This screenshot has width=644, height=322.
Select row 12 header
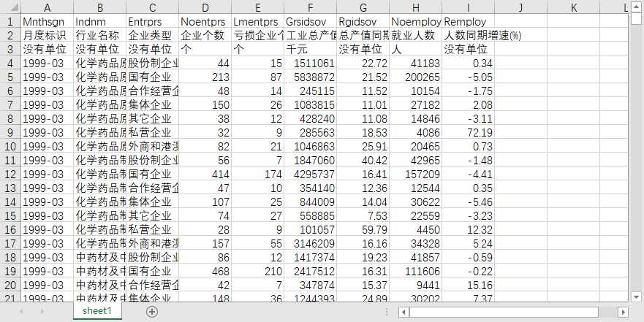pos(11,174)
